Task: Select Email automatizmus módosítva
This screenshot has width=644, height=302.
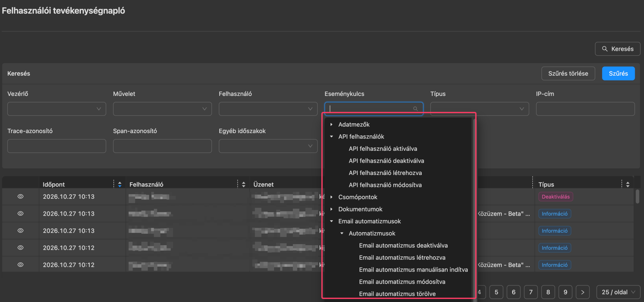Action: [x=402, y=282]
